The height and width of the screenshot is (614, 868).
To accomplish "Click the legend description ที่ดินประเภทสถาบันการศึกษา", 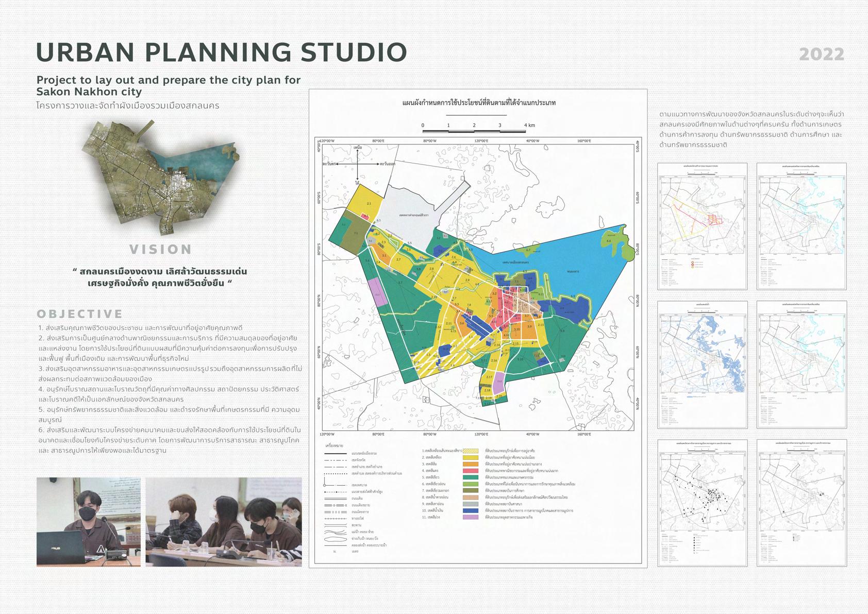I will [505, 491].
